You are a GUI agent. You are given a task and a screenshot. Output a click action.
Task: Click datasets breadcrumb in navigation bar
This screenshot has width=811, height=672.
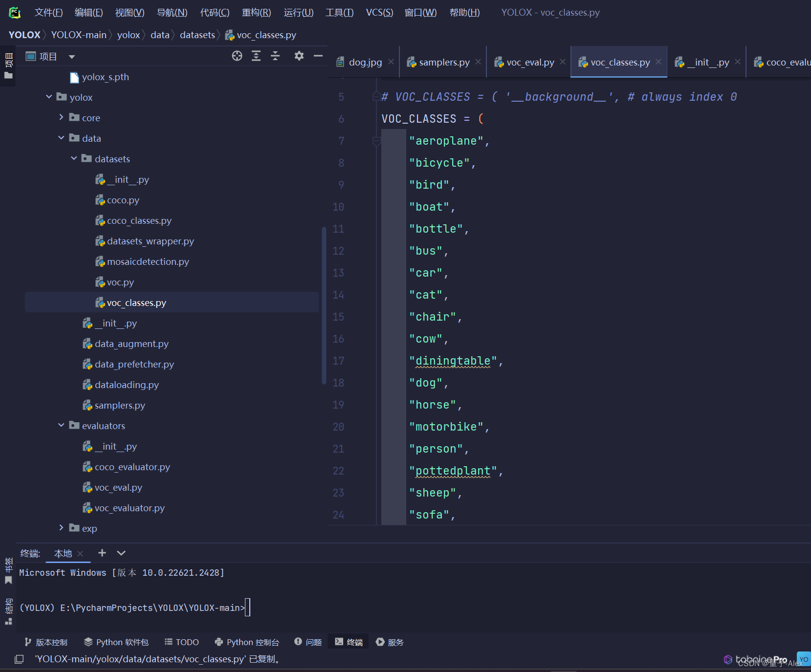197,35
